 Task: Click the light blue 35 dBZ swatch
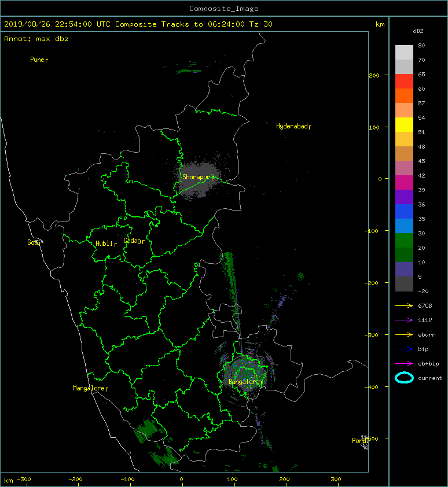404,226
